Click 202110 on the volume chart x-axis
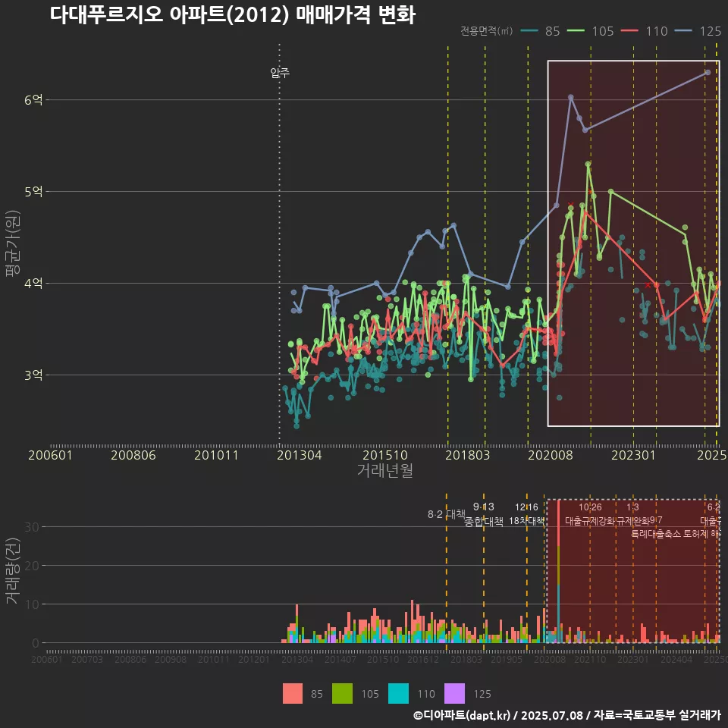The image size is (728, 728). click(x=590, y=659)
